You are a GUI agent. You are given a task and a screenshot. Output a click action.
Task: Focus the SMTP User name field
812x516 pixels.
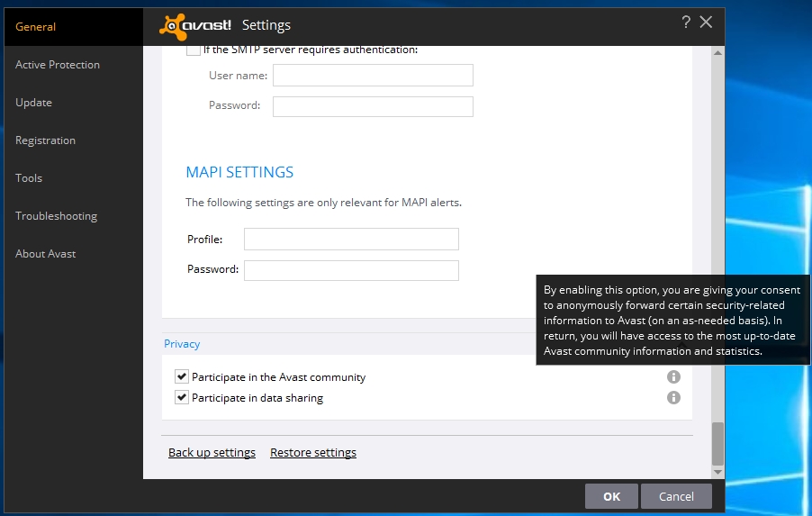click(373, 75)
